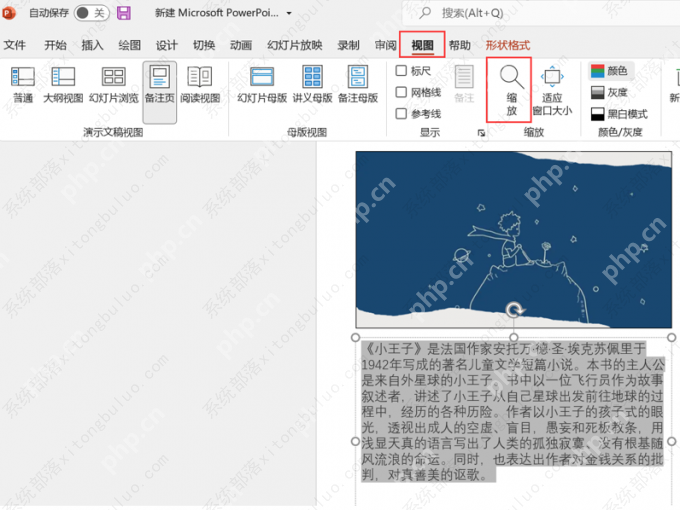Screen dimensions: 680x510
Task: Open the 审阅 tab
Action: 386,45
